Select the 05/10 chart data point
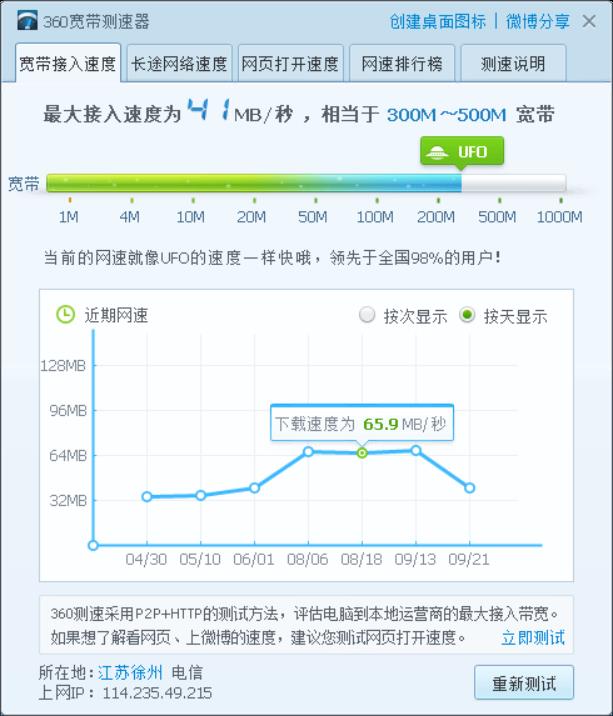Screen dimensions: 613x716 (201, 495)
